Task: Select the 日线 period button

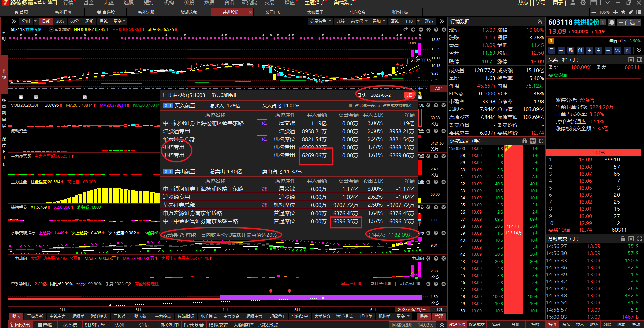Action: pos(46,21)
